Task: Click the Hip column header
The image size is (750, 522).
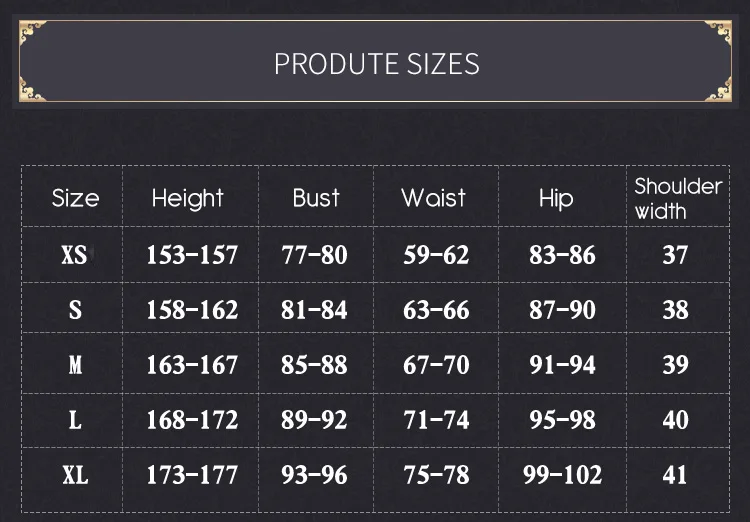Action: point(556,198)
